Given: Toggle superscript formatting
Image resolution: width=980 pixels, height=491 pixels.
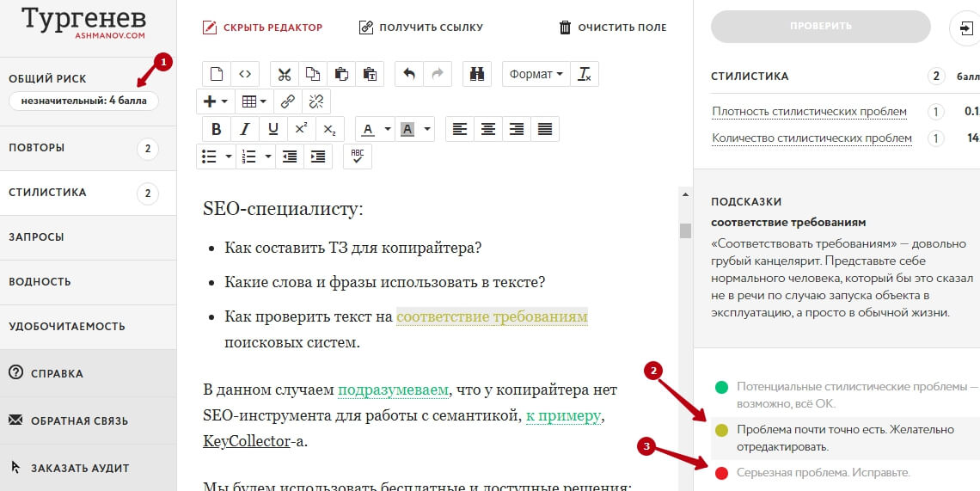Looking at the screenshot, I should coord(301,129).
